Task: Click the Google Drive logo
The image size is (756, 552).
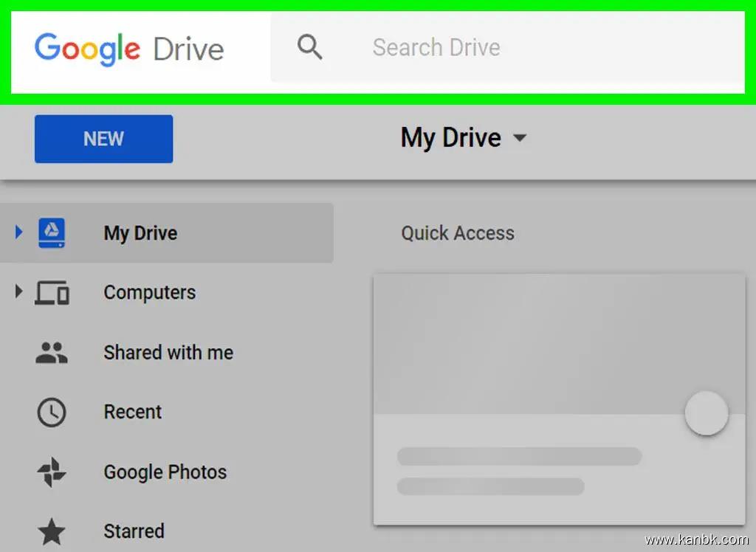Action: click(x=129, y=49)
